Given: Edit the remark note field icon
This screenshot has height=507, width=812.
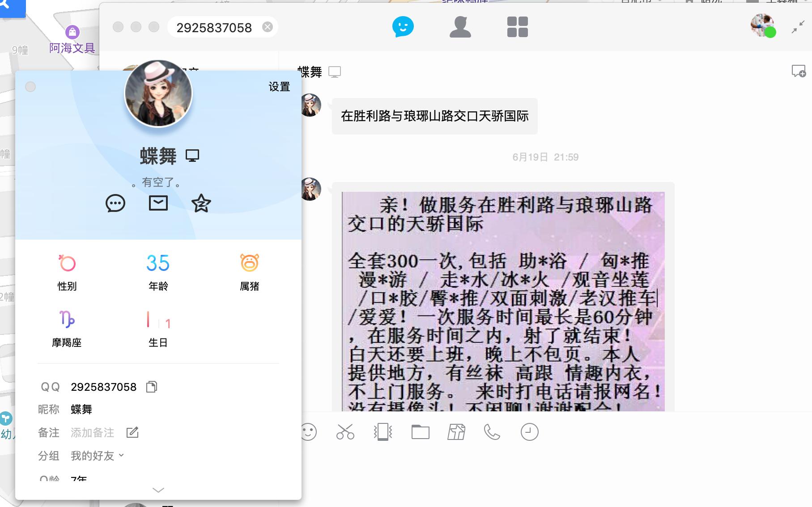Looking at the screenshot, I should coord(132,432).
